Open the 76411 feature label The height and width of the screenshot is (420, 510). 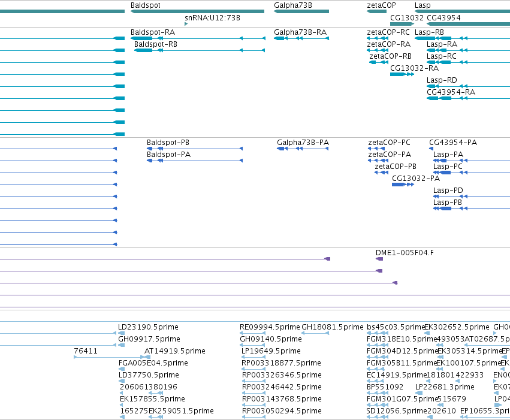click(x=86, y=351)
